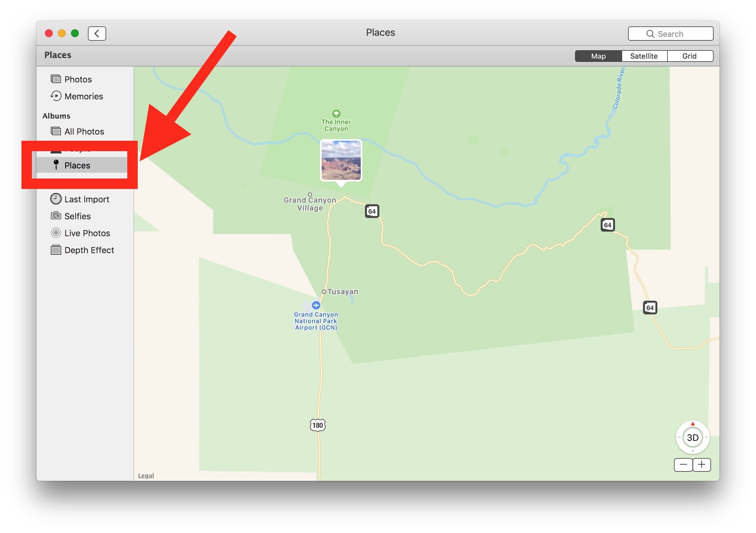
Task: Switch to Grid view
Action: tap(689, 55)
